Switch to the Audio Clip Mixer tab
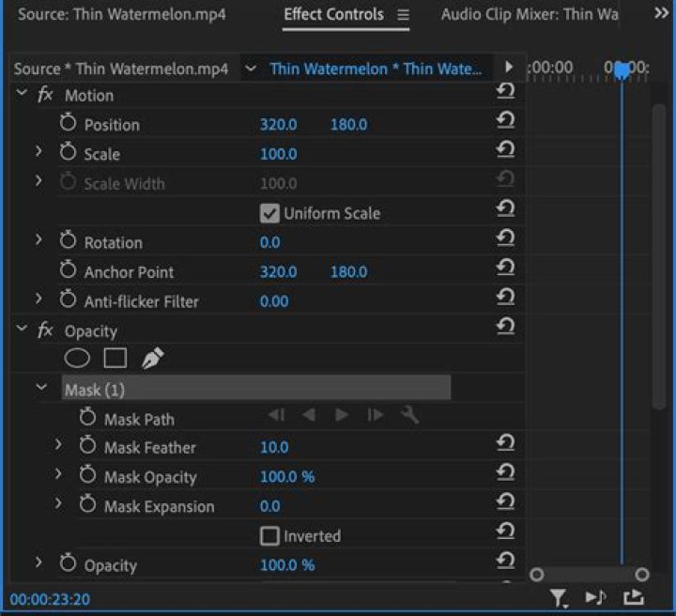676x616 pixels. point(530,15)
